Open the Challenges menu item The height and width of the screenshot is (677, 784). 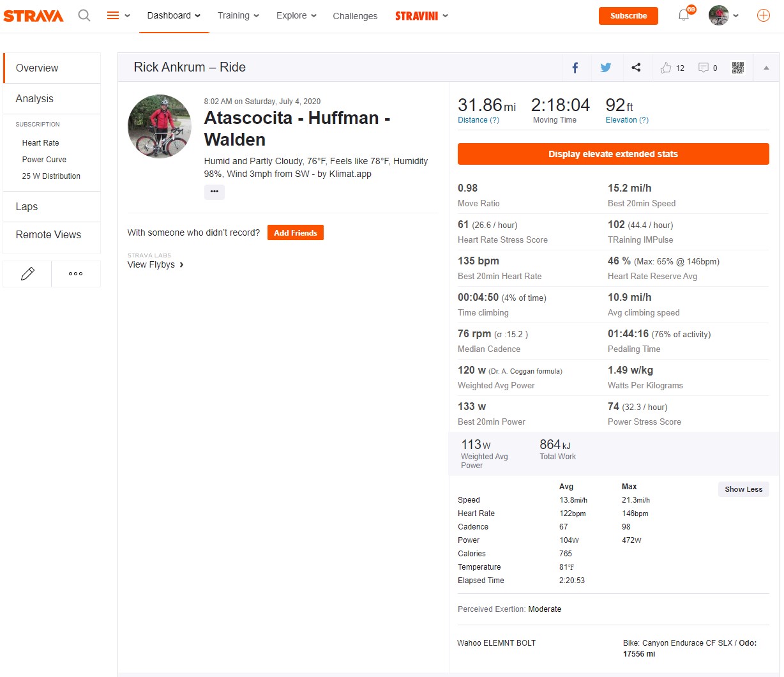[355, 16]
